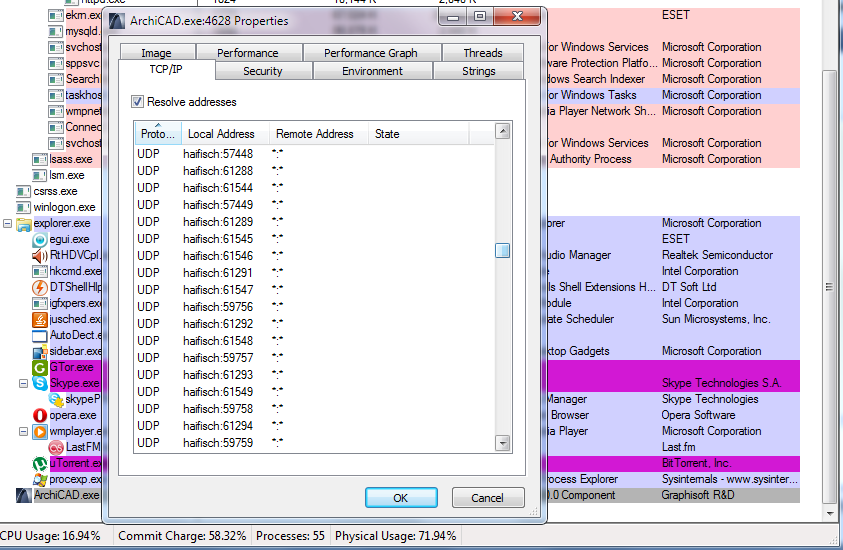
Task: Switch to the Environment tab
Action: tap(373, 71)
